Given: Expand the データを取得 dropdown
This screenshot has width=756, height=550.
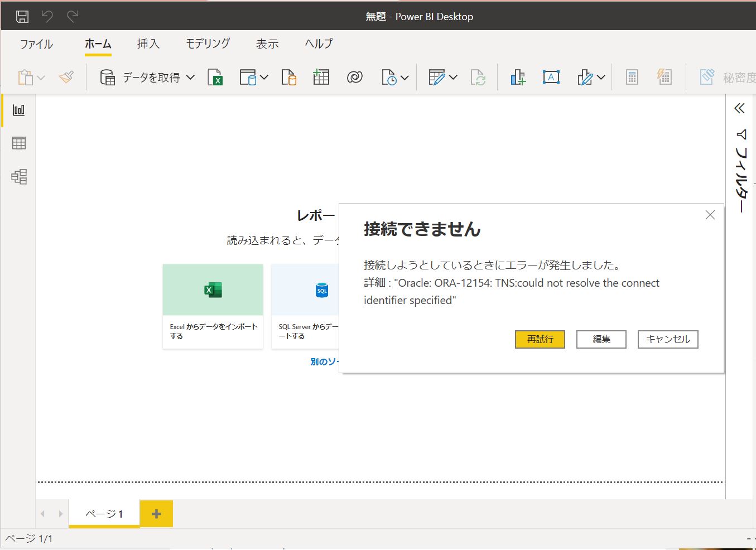Looking at the screenshot, I should (x=190, y=78).
